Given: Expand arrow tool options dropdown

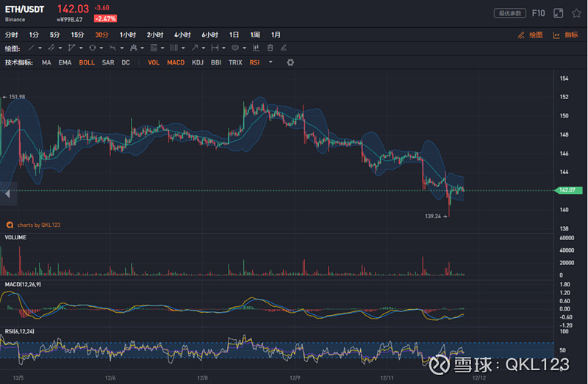Looking at the screenshot, I should tap(204, 48).
